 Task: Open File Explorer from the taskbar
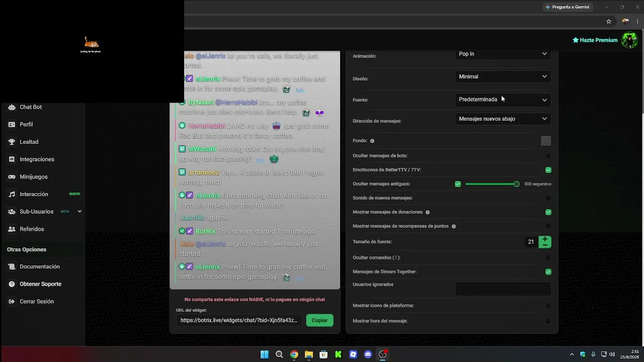tap(309, 354)
